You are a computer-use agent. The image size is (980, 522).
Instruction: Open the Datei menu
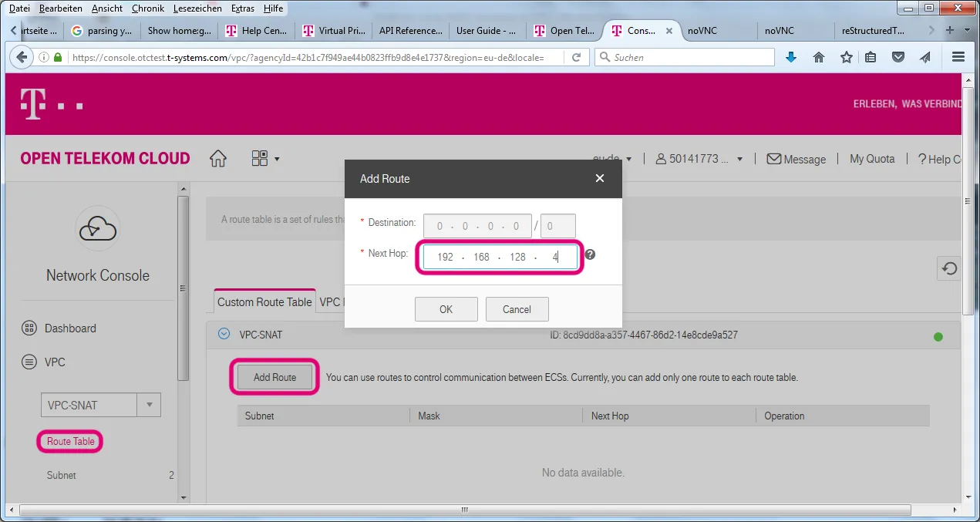click(x=19, y=8)
